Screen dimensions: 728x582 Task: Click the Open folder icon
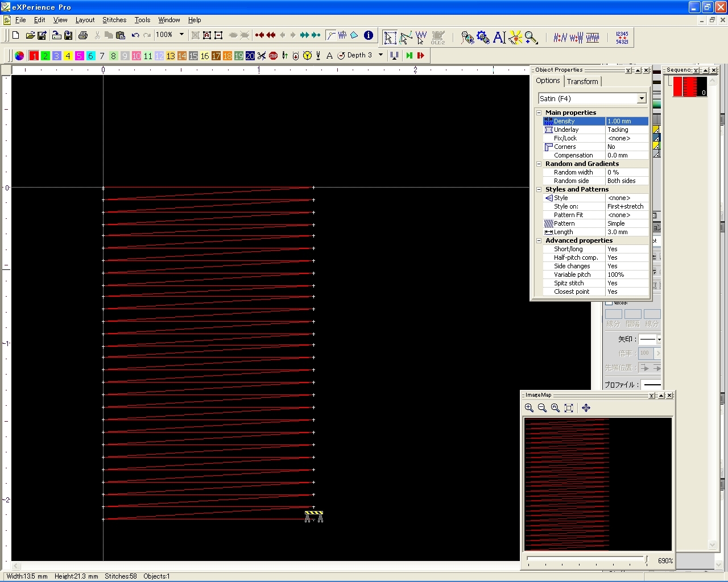pos(30,35)
